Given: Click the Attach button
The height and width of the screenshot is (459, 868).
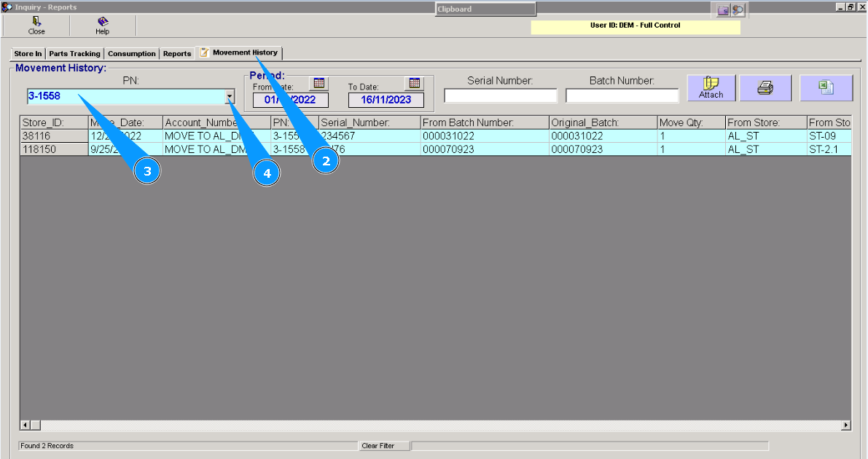Looking at the screenshot, I should (x=711, y=87).
